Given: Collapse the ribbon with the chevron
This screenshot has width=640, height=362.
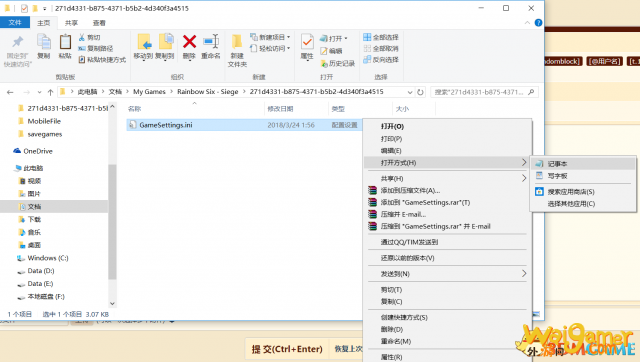Looking at the screenshot, I should coord(527,23).
